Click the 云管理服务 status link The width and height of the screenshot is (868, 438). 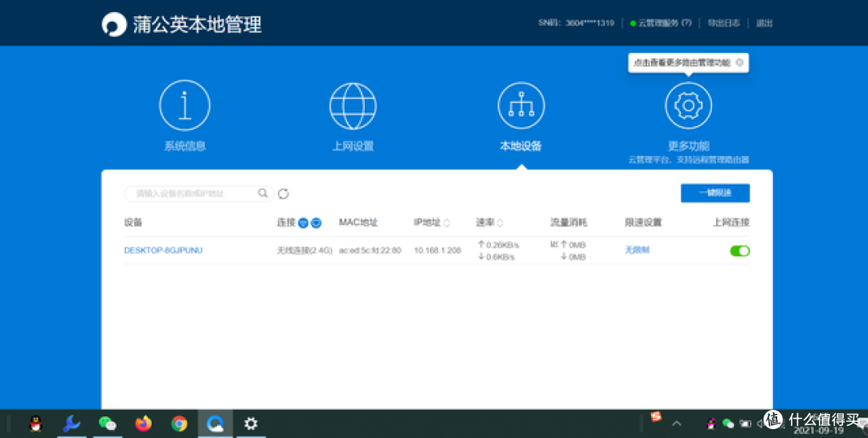pos(659,23)
